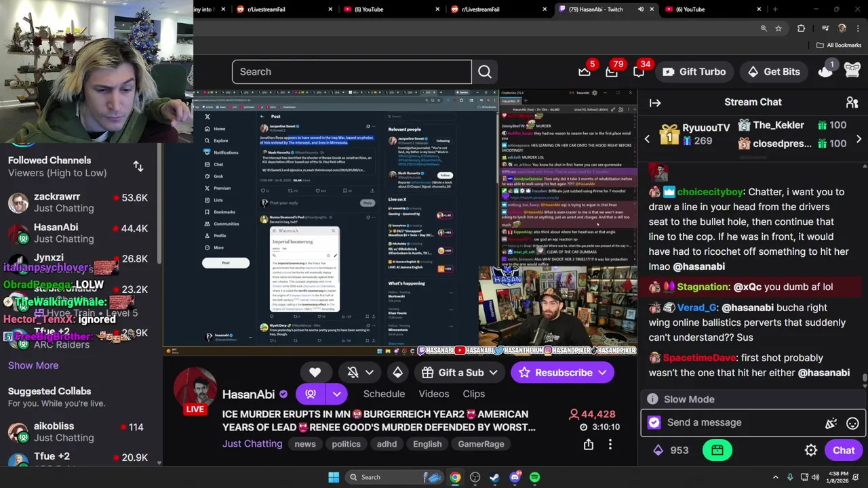This screenshot has width=868, height=488.
Task: Open the browser extensions puzzle icon
Action: click(x=802, y=28)
